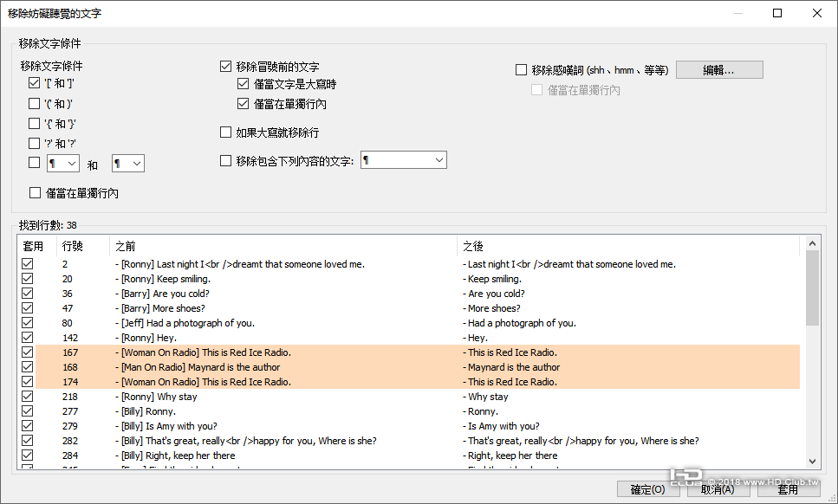Uncheck the '[ 和 ]' removal checkbox
Image resolution: width=838 pixels, height=504 pixels.
pos(33,82)
